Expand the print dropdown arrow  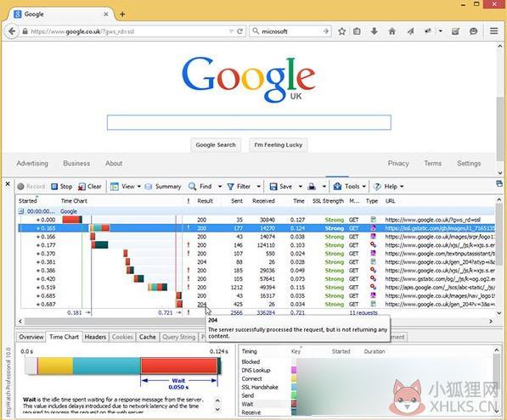point(324,187)
